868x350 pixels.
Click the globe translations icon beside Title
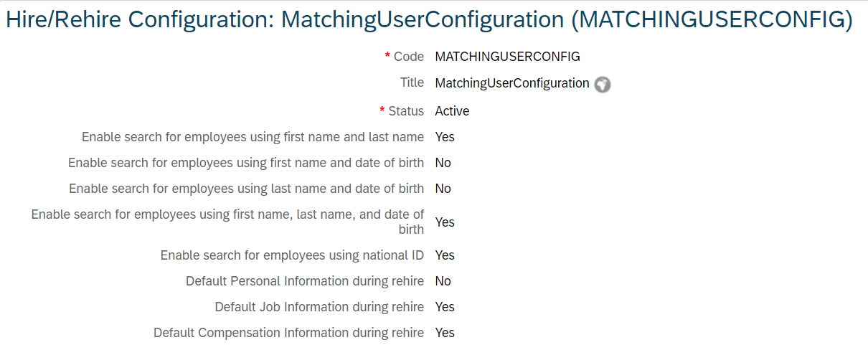(603, 85)
